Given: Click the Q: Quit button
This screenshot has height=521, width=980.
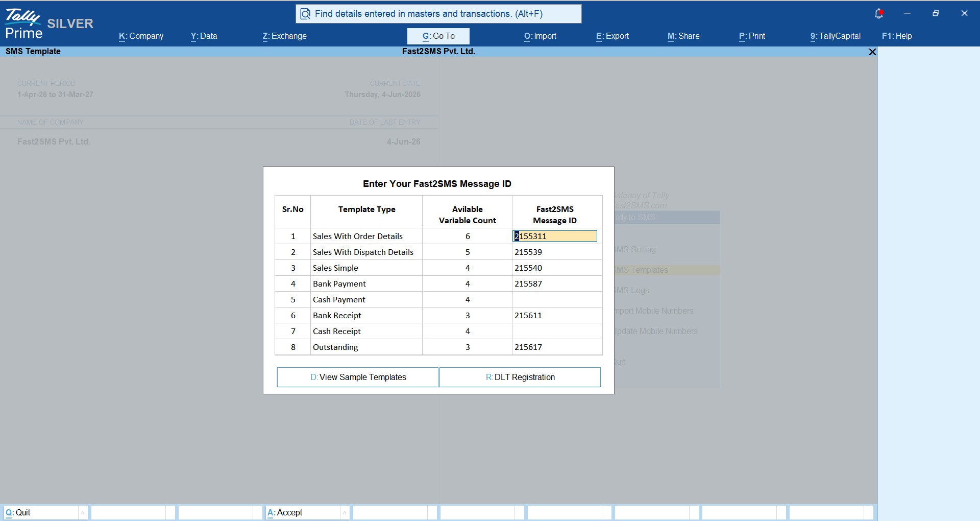Looking at the screenshot, I should coord(41,512).
